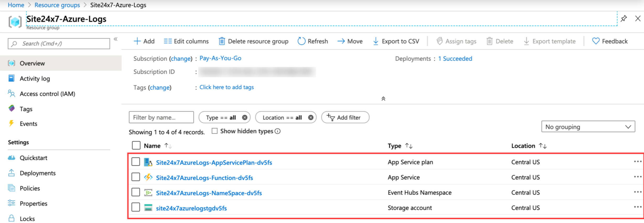Viewport: 644px width, 223px height.
Task: Collapse the essentials section with double chevron
Action: coord(383,99)
